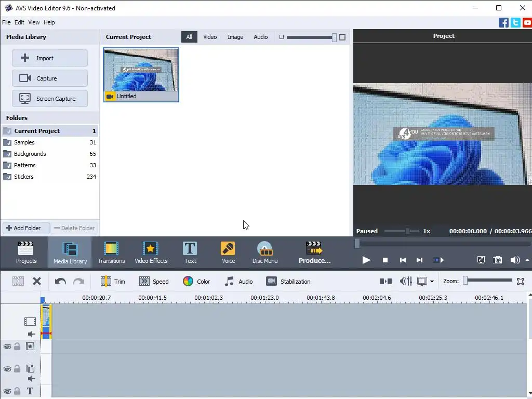Filter media by Image

click(x=235, y=37)
